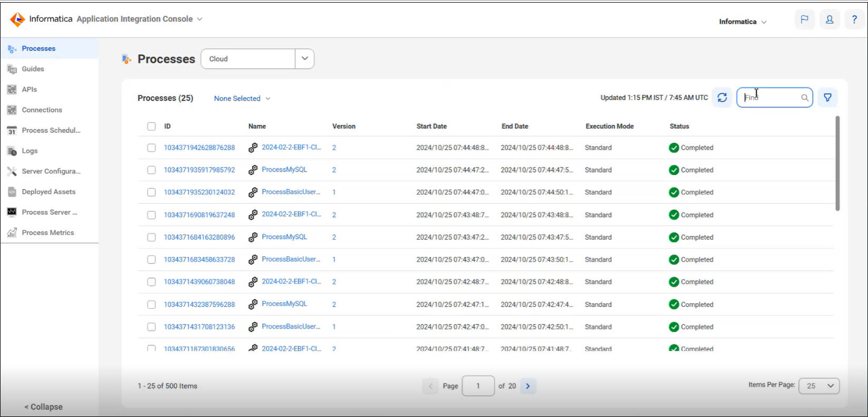The width and height of the screenshot is (868, 417).
Task: Click process icon of row 1034371684163280896
Action: click(253, 237)
